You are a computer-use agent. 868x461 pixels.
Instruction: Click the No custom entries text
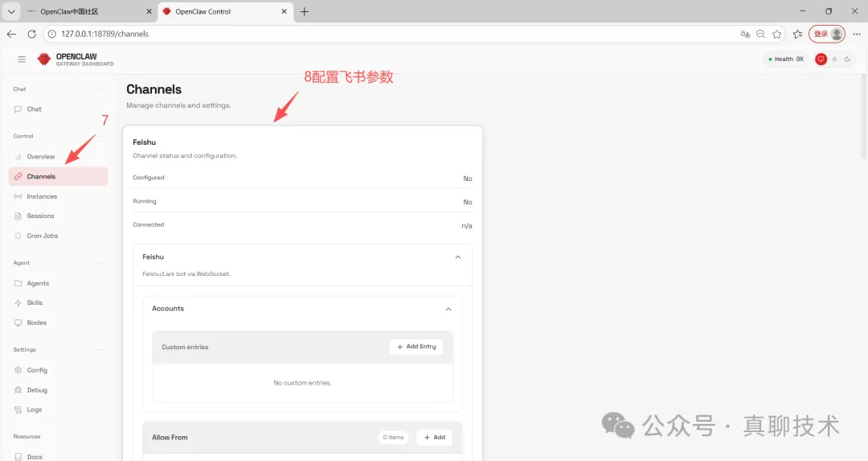(302, 383)
